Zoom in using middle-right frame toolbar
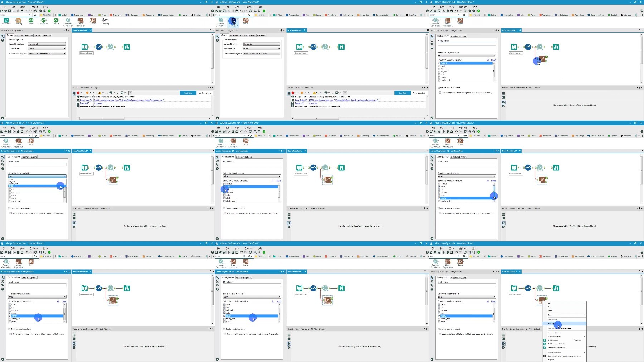Image resolution: width=644 pixels, height=362 pixels. pyautogui.click(x=470, y=131)
